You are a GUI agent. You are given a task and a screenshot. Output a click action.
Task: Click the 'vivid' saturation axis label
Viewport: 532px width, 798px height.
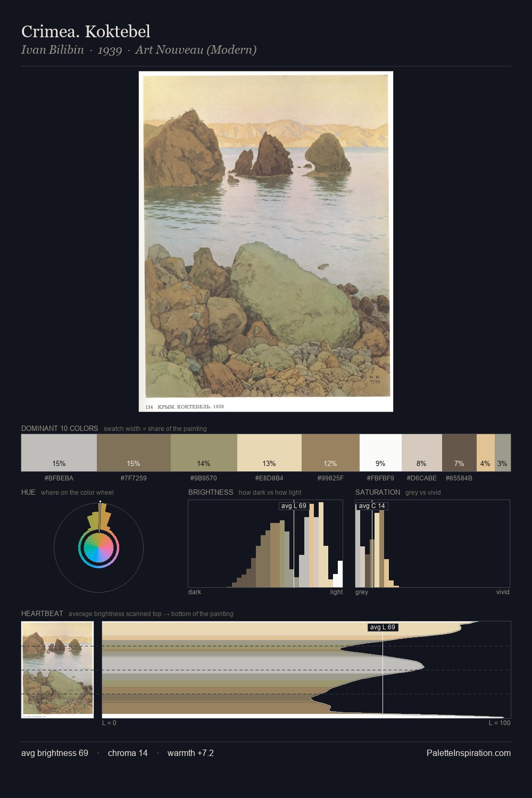[x=503, y=592]
